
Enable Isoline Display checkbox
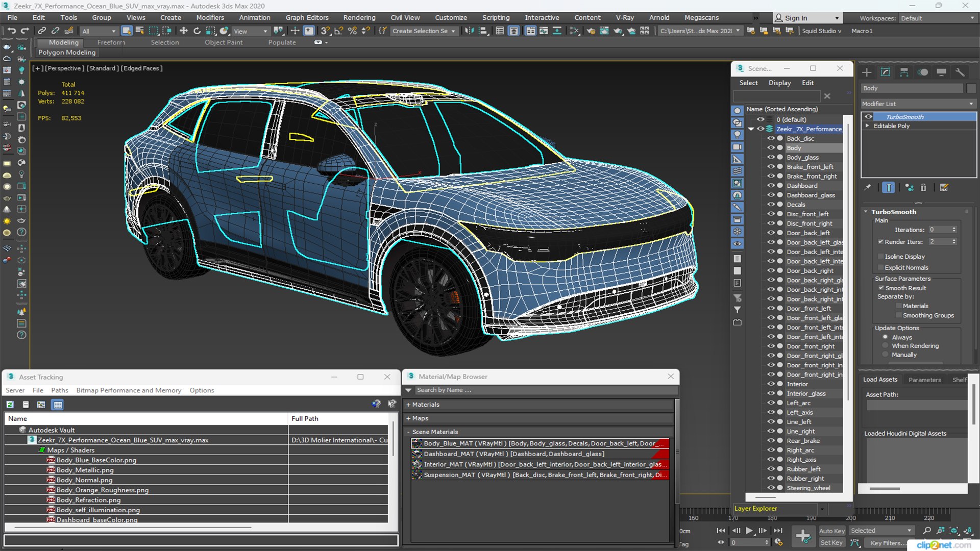click(x=880, y=257)
